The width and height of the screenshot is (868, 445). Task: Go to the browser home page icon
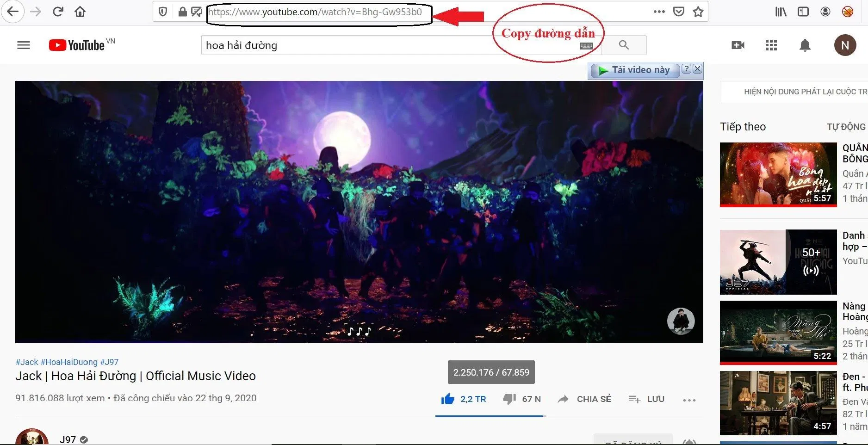80,12
